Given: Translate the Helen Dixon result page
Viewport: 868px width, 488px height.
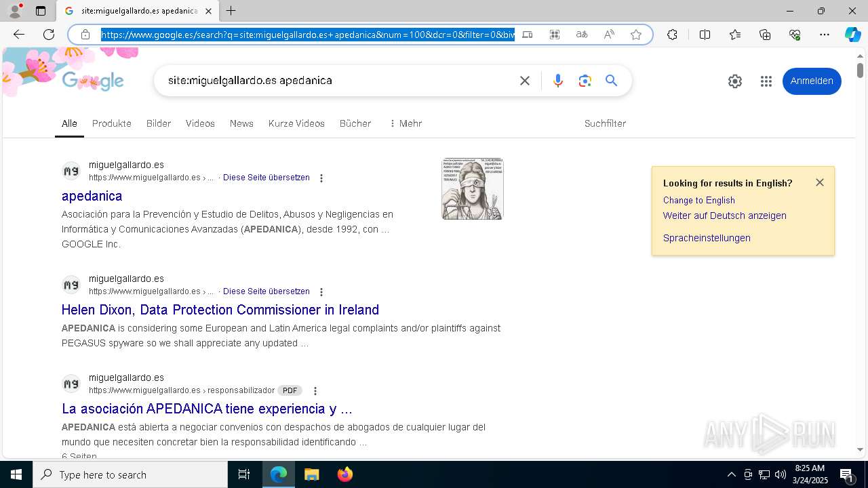Looking at the screenshot, I should [267, 291].
